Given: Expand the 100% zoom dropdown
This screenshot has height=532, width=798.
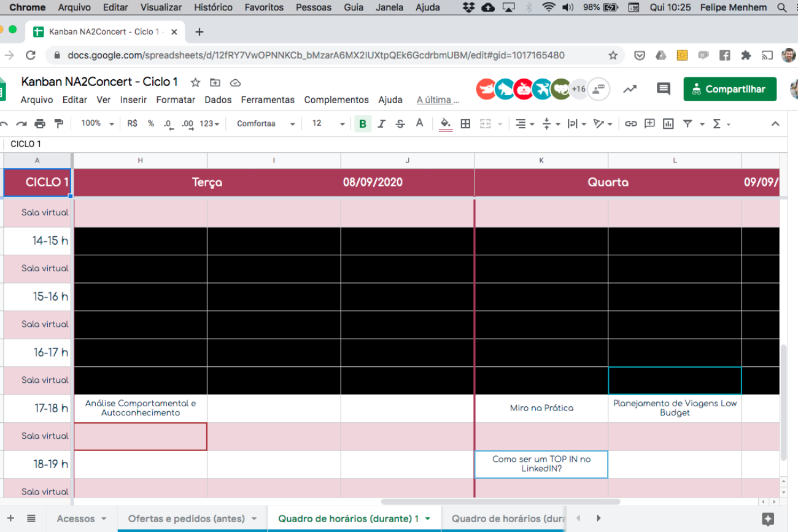Looking at the screenshot, I should pos(97,124).
